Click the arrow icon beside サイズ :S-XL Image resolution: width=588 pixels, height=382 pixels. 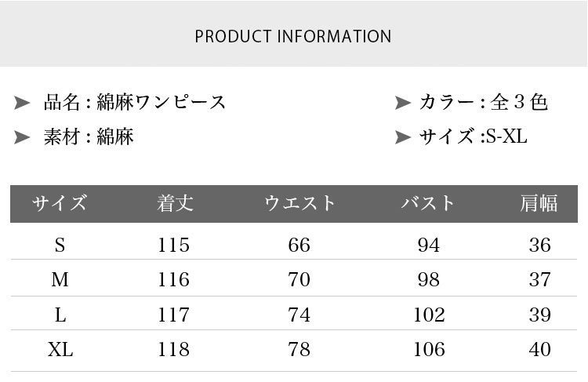click(x=403, y=137)
